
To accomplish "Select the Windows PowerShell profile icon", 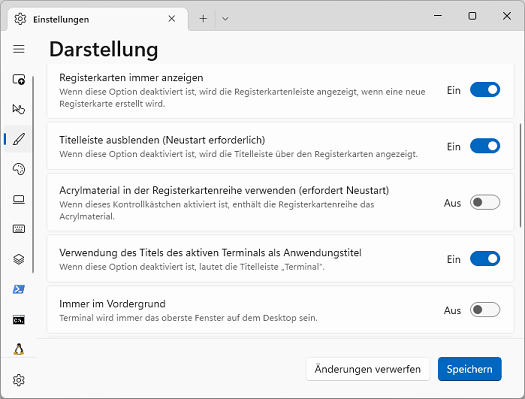I will pyautogui.click(x=19, y=289).
